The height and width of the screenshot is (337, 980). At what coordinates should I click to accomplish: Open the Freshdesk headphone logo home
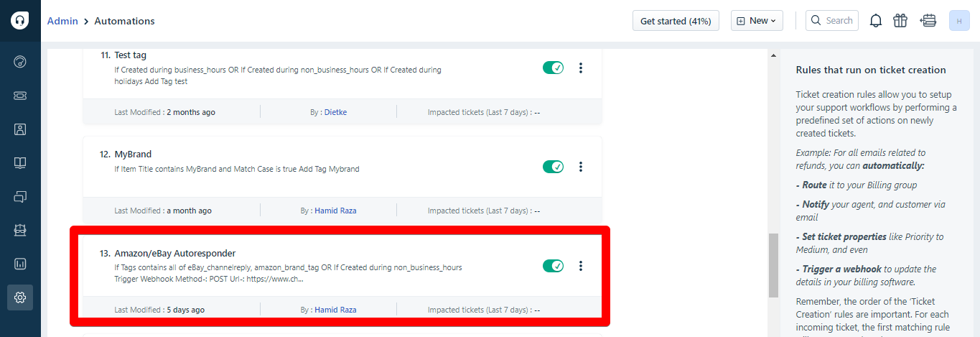coord(20,20)
